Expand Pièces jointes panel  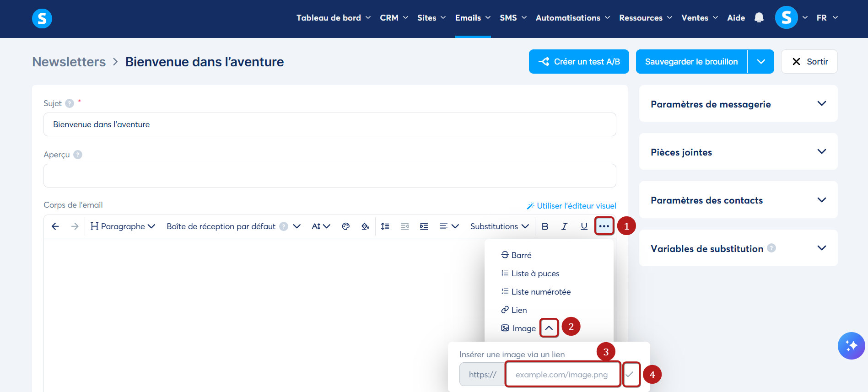738,152
